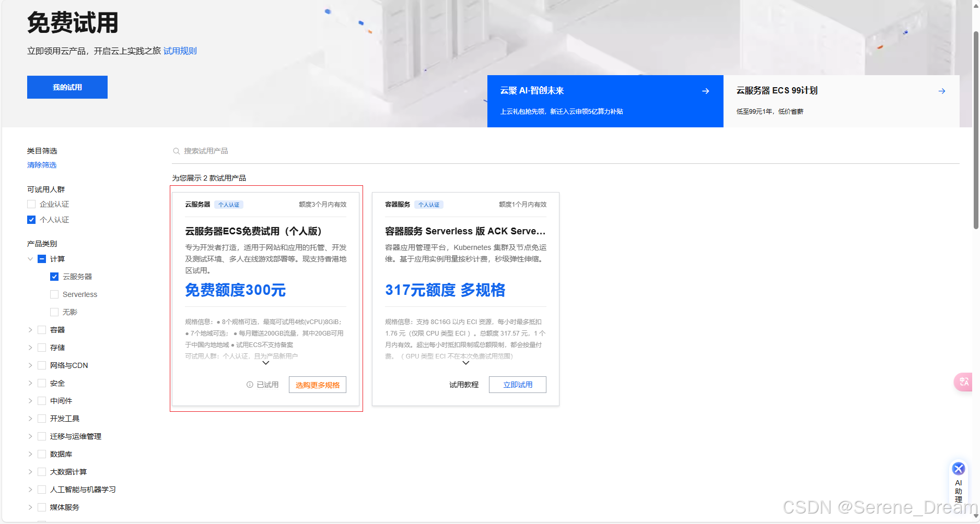The width and height of the screenshot is (980, 524).
Task: Open the 试用规则 link
Action: tap(180, 51)
